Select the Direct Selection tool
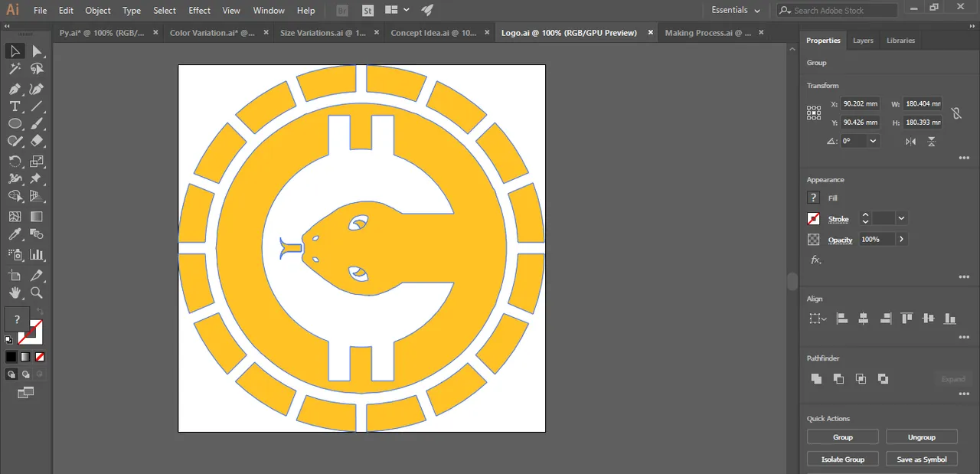 (x=36, y=51)
